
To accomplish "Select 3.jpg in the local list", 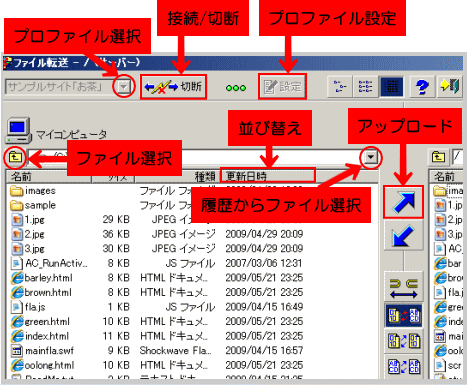I will (28, 249).
